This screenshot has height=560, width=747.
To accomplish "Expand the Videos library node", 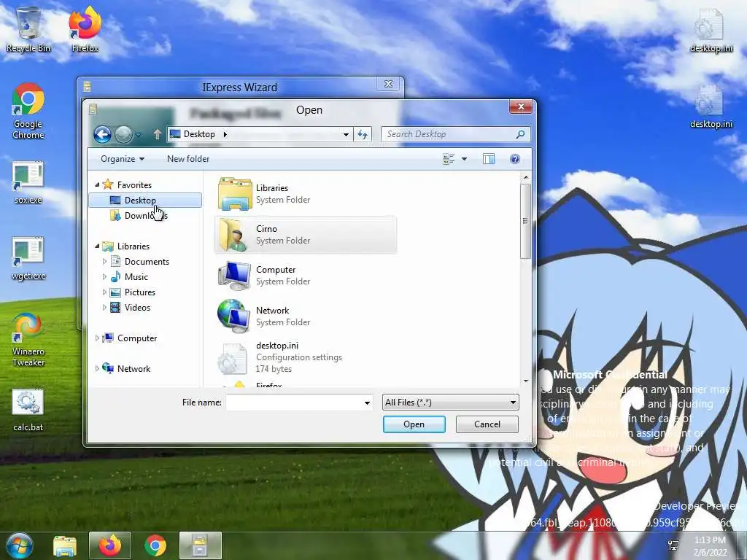I will click(x=104, y=308).
